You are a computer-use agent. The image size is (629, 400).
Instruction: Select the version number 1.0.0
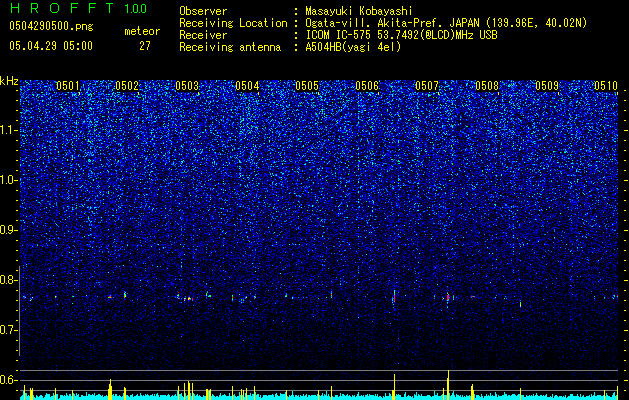135,9
